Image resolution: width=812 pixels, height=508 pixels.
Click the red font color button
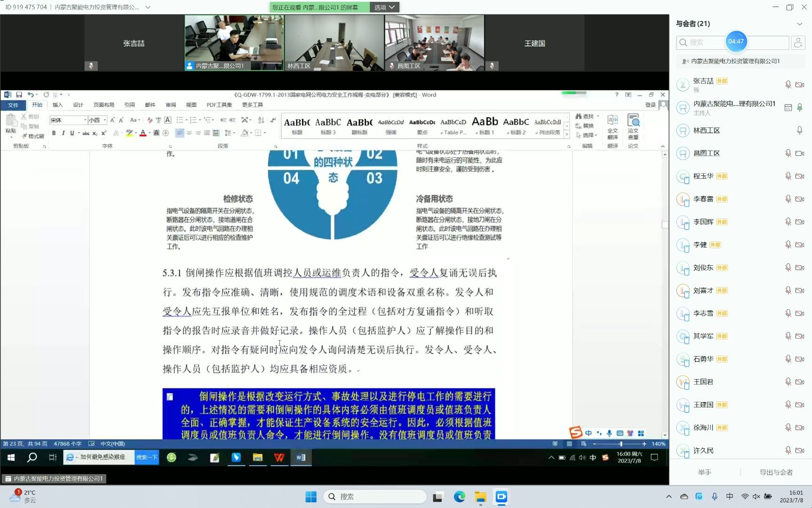pyautogui.click(x=143, y=133)
